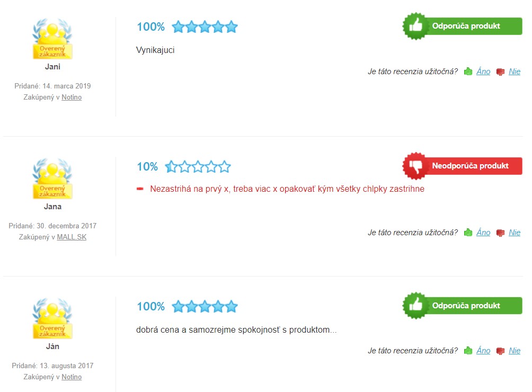Click green thumbs-up icon on Ján's review

(468, 351)
